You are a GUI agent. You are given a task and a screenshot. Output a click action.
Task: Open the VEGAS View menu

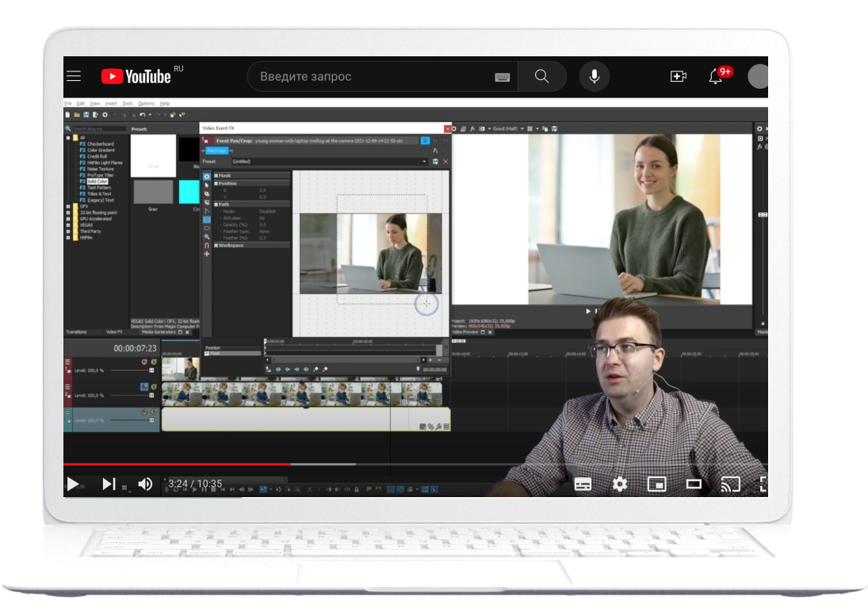pyautogui.click(x=95, y=104)
